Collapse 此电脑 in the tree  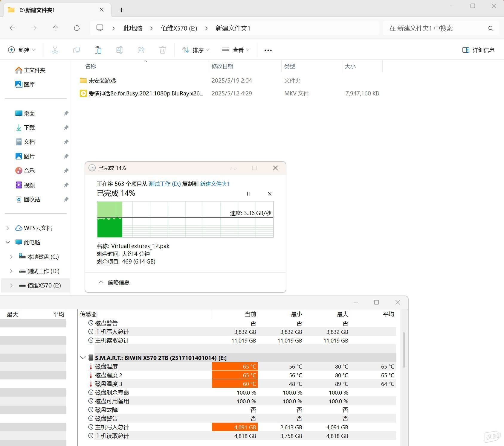pos(8,242)
